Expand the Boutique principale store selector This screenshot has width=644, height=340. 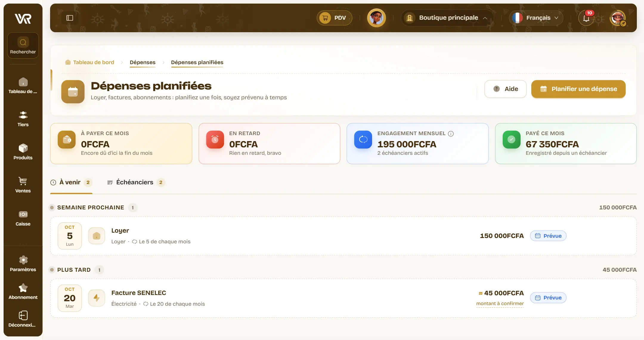[447, 18]
